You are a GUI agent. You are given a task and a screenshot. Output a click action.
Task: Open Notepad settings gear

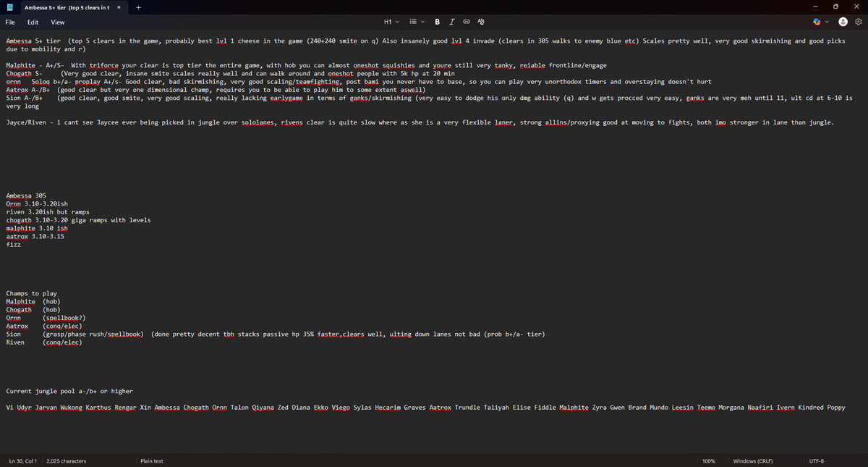pos(859,22)
